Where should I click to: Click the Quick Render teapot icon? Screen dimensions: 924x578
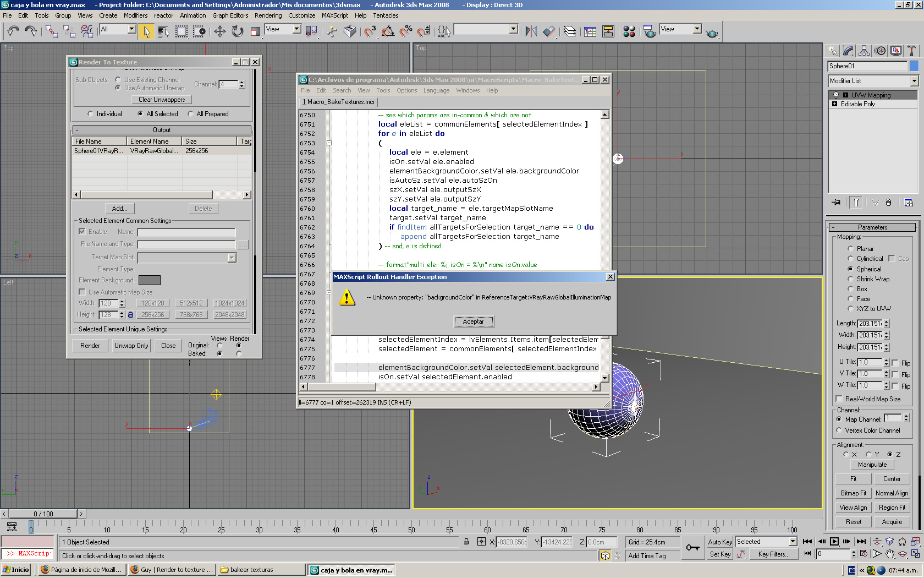[x=712, y=33]
